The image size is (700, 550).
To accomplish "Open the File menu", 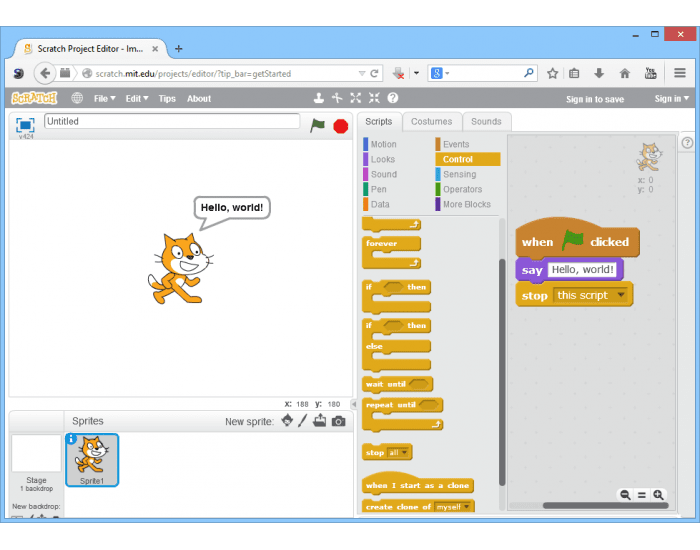I will [x=104, y=99].
